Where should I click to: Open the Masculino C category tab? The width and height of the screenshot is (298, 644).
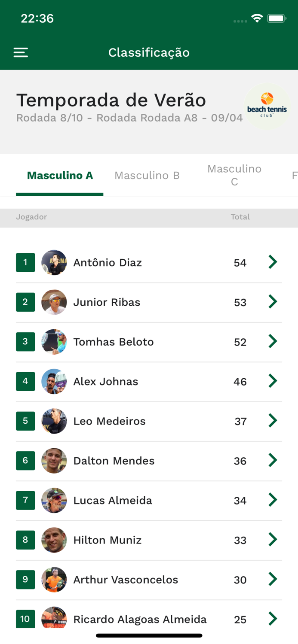(234, 175)
